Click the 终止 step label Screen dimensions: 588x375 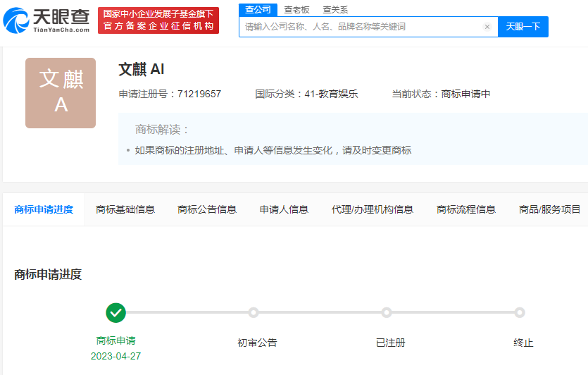pyautogui.click(x=523, y=343)
